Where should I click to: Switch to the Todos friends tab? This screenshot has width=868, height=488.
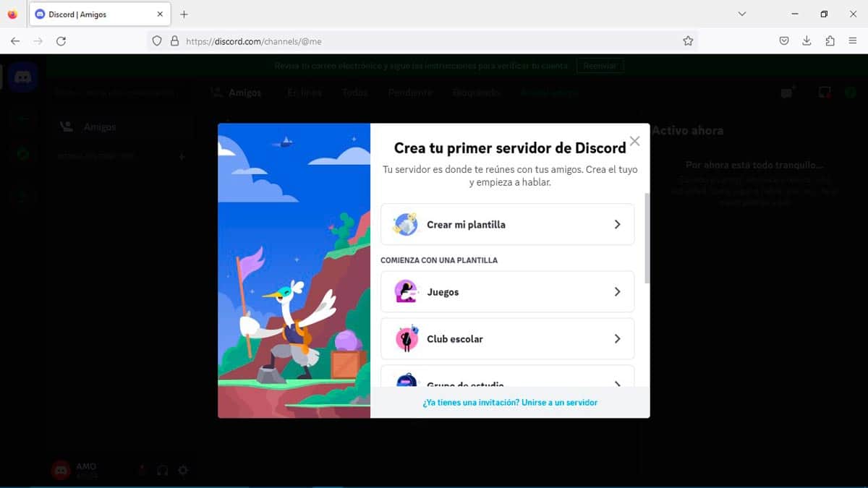(354, 93)
